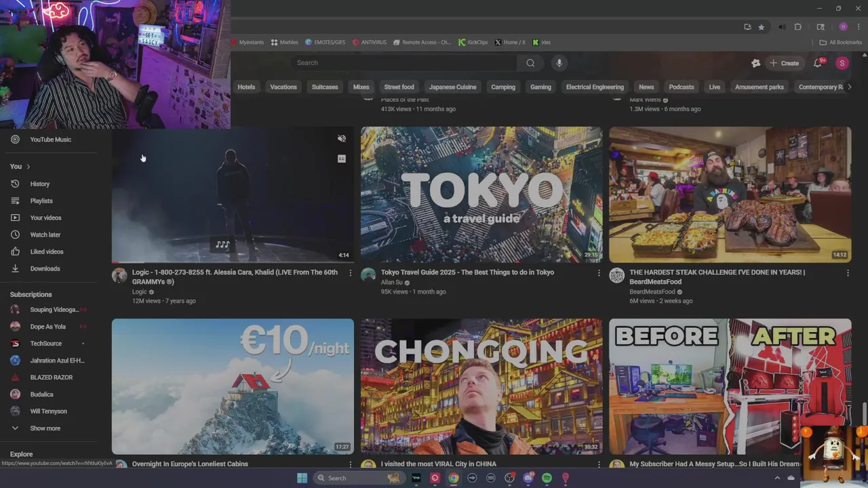Mute the tab via the speaker icon
This screenshot has height=488, width=868.
[782, 27]
